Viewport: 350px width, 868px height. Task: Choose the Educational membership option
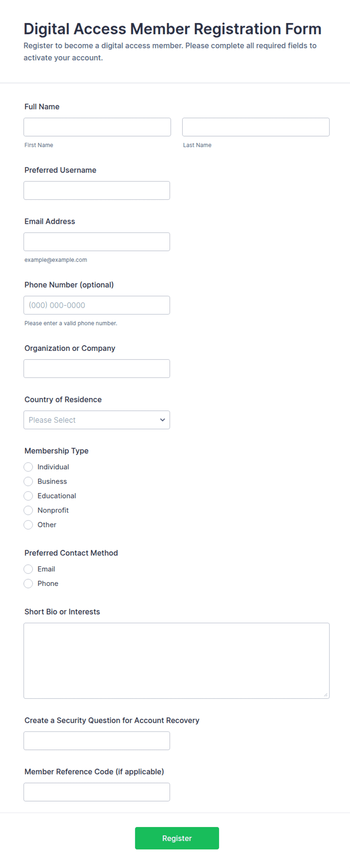click(28, 496)
